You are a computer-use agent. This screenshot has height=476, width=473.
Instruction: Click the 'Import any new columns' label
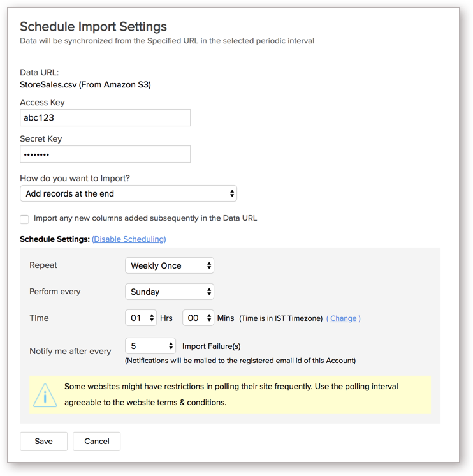[x=145, y=218]
